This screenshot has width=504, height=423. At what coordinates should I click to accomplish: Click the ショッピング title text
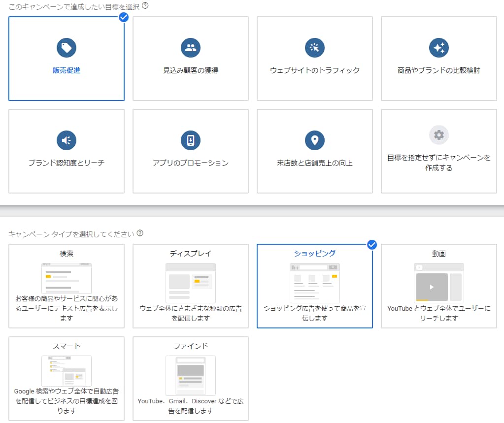[315, 254]
